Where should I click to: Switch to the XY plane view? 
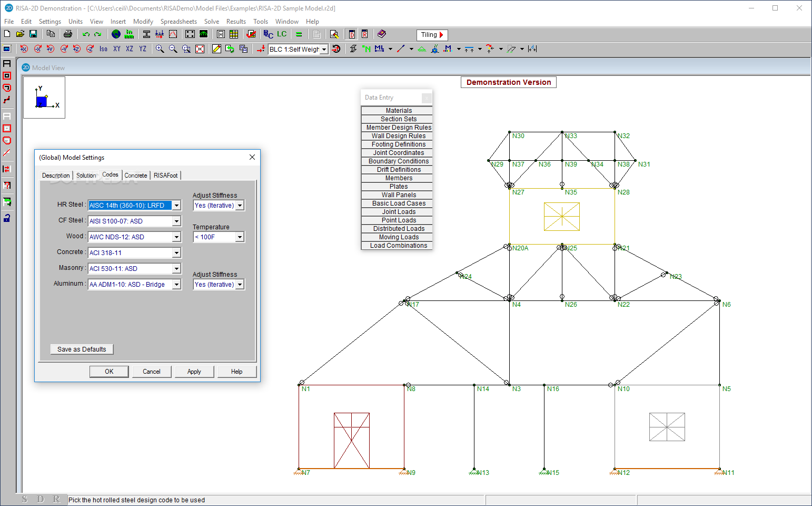tap(117, 49)
